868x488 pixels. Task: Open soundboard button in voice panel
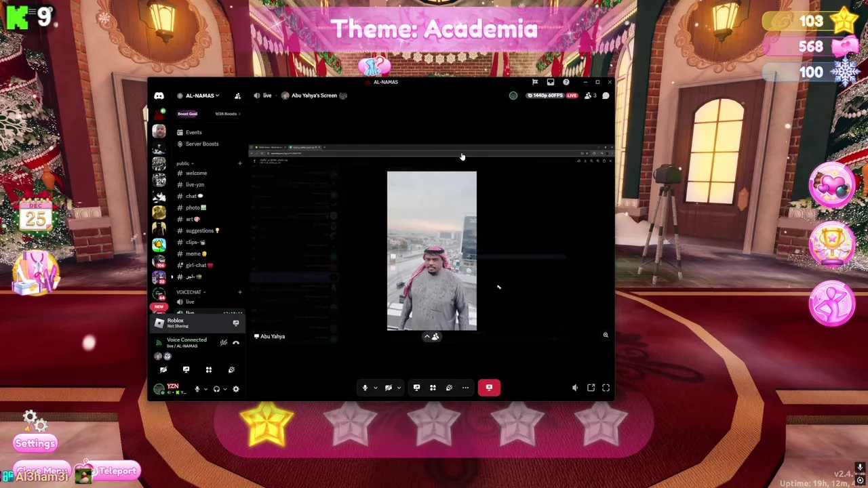(231, 369)
